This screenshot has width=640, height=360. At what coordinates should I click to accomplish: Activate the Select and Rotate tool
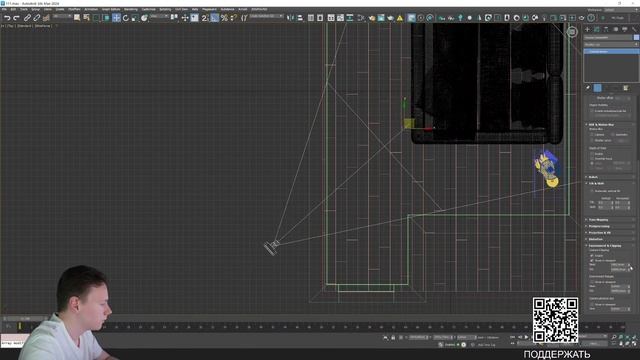pos(126,18)
